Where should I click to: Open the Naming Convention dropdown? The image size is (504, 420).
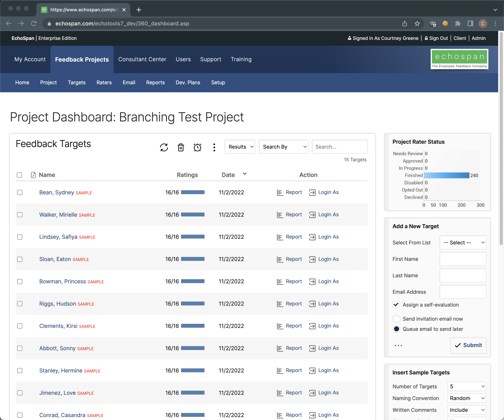[466, 398]
